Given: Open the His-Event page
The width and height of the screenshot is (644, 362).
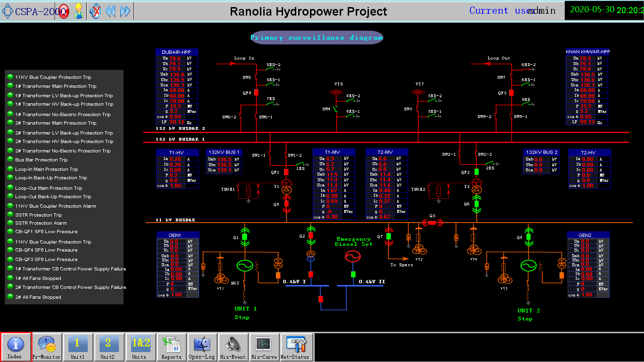Looking at the screenshot, I should pos(233,347).
